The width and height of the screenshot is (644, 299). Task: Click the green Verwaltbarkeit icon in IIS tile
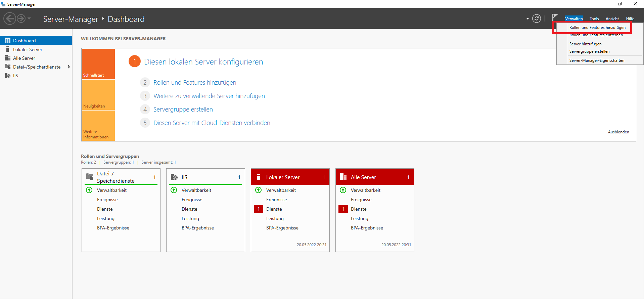tap(174, 190)
